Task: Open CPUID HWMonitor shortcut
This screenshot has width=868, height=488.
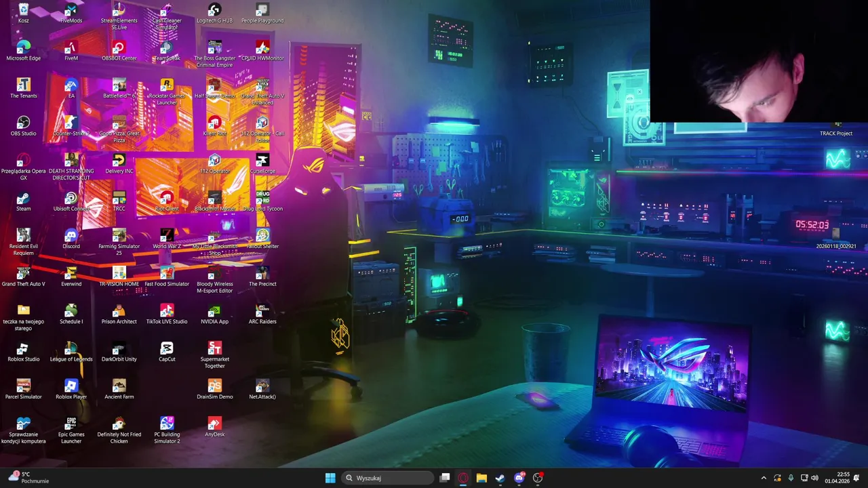Action: tap(262, 51)
